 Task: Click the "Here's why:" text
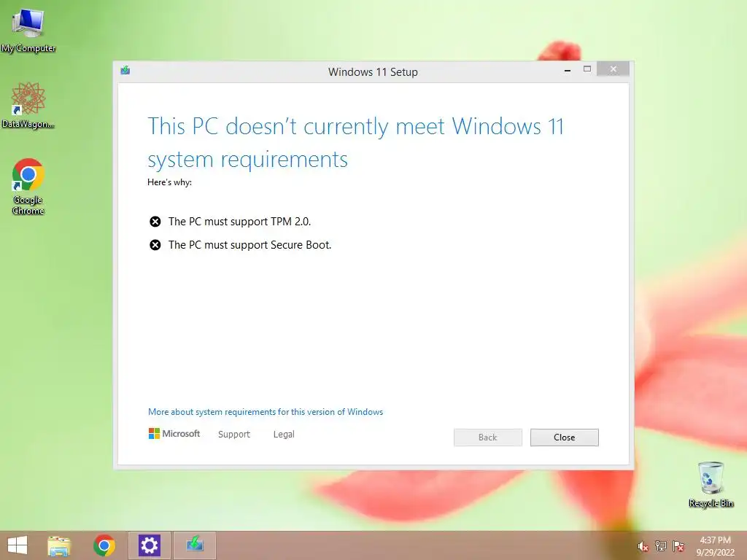[169, 182]
